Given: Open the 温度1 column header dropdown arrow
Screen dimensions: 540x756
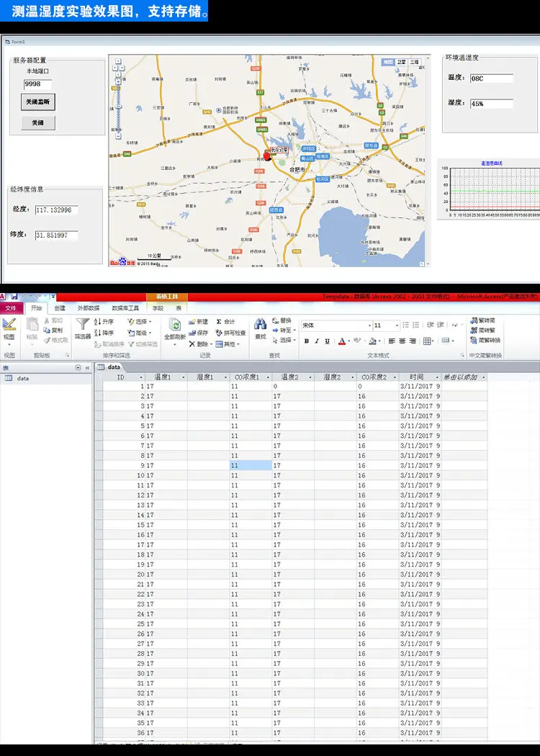Looking at the screenshot, I should (184, 377).
